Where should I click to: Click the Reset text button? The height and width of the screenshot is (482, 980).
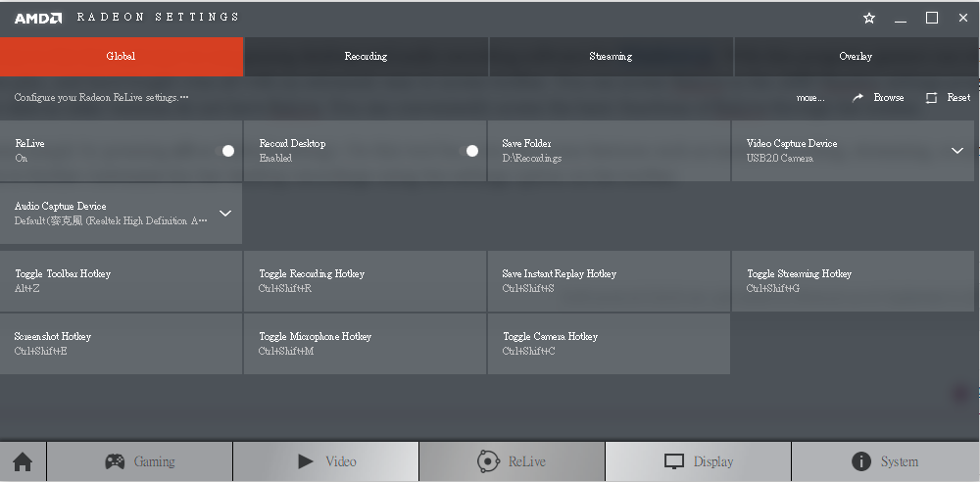click(958, 98)
